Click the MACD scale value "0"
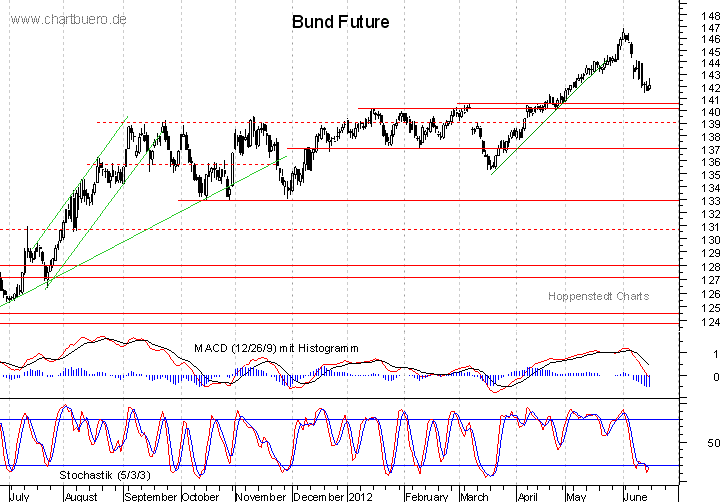Screen dimensions: 723x502 click(716, 377)
